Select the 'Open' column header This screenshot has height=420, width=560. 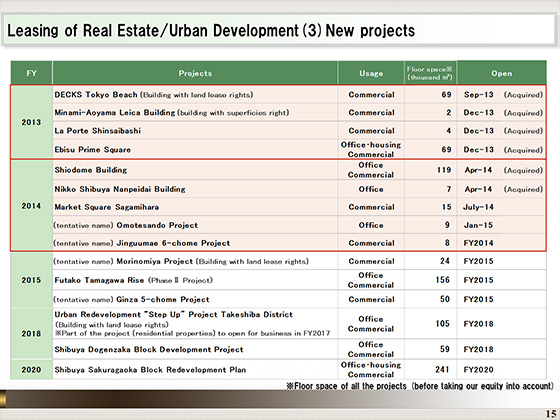pyautogui.click(x=501, y=73)
